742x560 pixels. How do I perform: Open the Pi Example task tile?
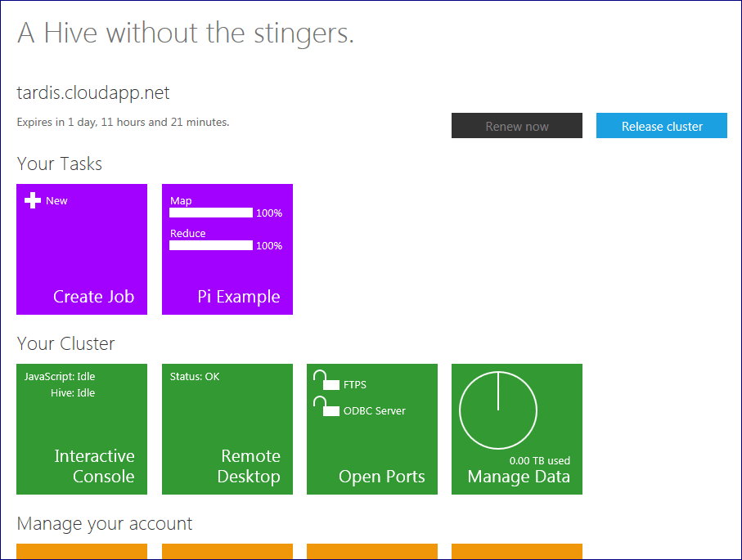(227, 249)
